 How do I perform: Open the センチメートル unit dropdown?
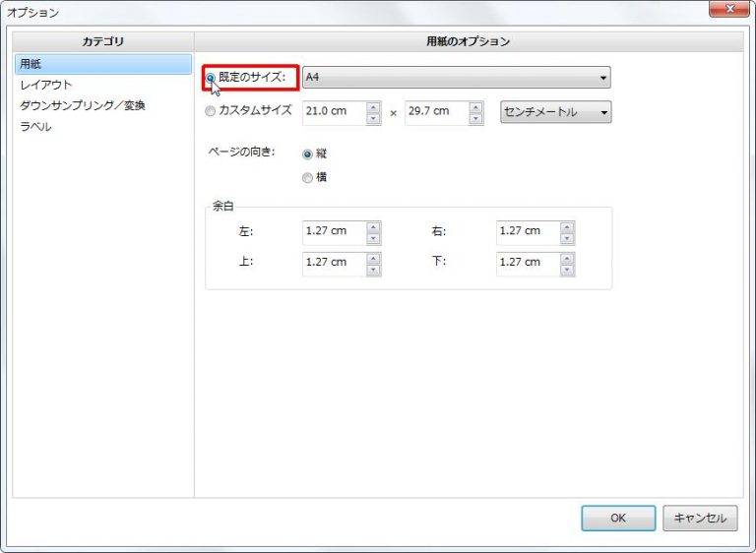tap(555, 112)
